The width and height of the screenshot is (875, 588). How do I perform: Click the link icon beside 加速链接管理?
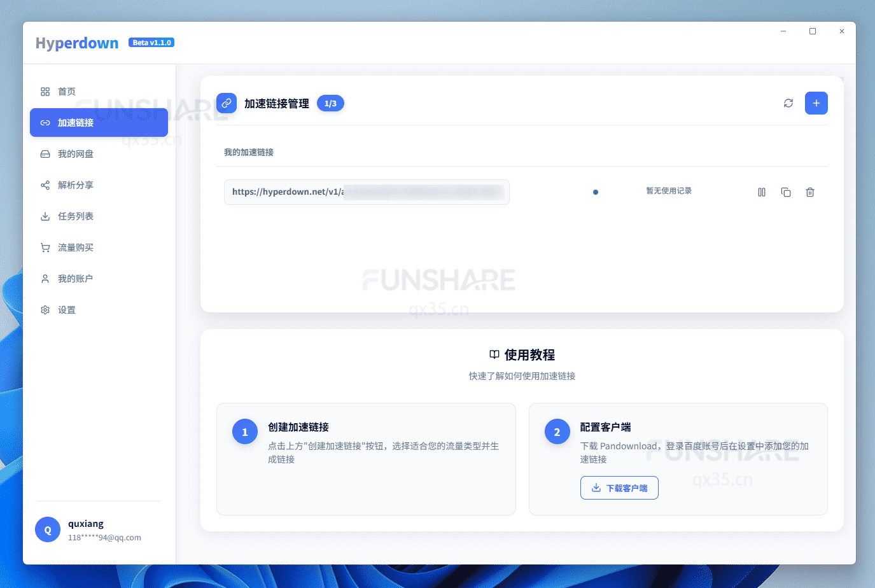(227, 103)
